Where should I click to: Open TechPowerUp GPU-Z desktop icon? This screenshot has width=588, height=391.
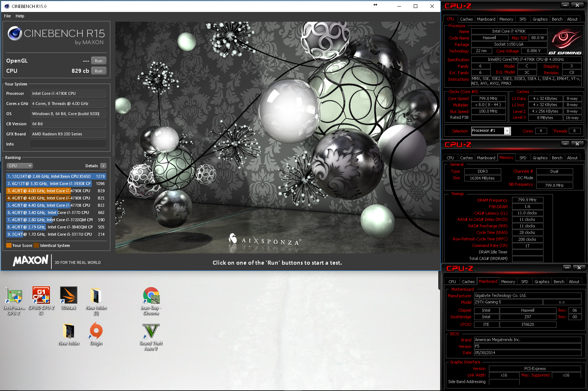coord(14,300)
